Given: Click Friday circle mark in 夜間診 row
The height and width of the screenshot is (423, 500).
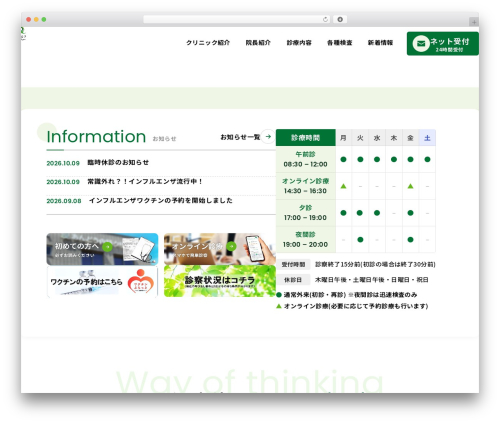Looking at the screenshot, I should (x=410, y=239).
